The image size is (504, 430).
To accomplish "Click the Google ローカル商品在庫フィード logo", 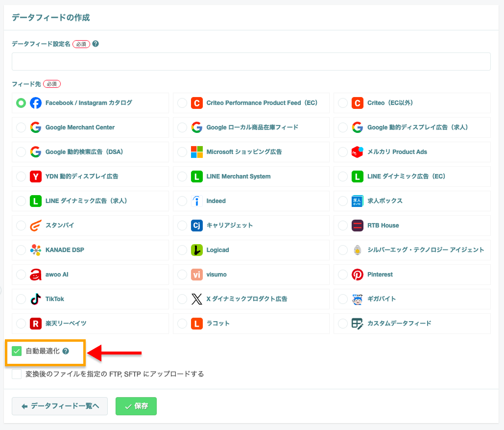I will coord(197,127).
